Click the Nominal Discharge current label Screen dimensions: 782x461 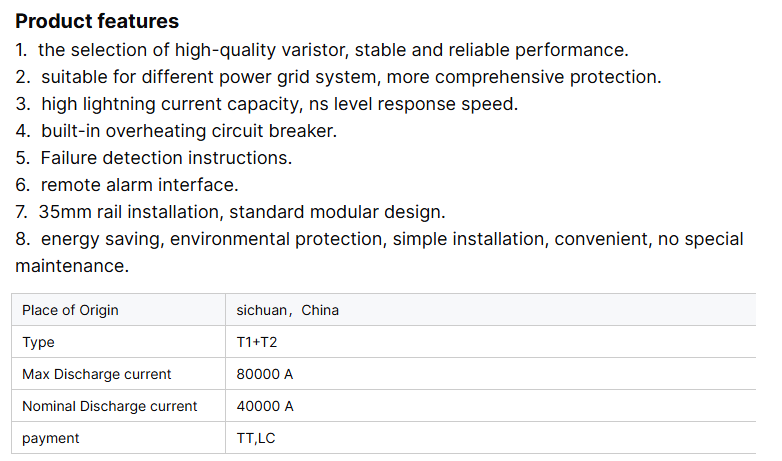pos(109,406)
